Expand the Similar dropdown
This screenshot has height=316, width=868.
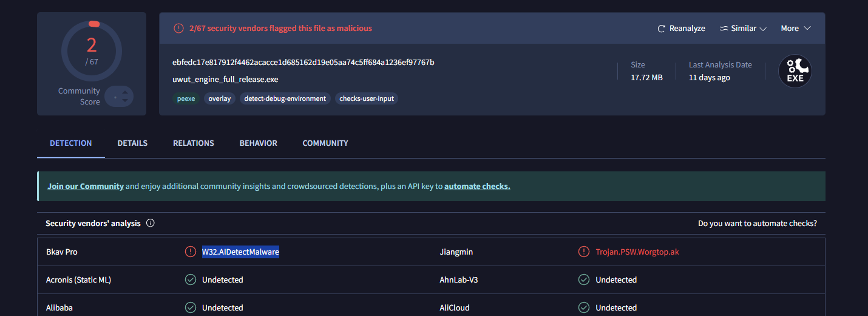click(743, 29)
